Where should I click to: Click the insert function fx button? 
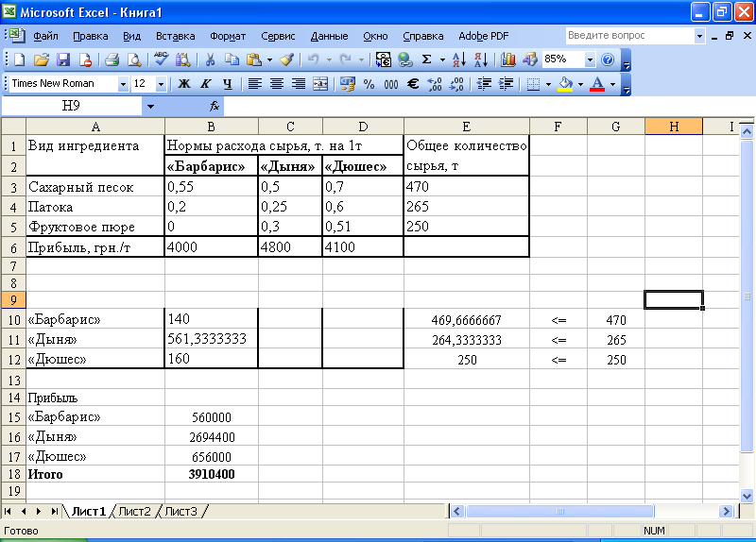(x=215, y=106)
